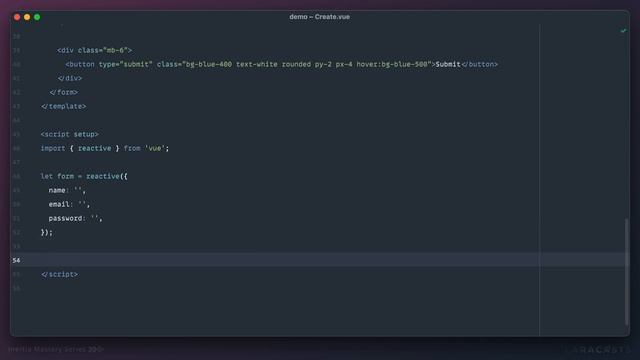The height and width of the screenshot is (360, 640).
Task: Click the closing '</template>' tag
Action: click(x=63, y=106)
